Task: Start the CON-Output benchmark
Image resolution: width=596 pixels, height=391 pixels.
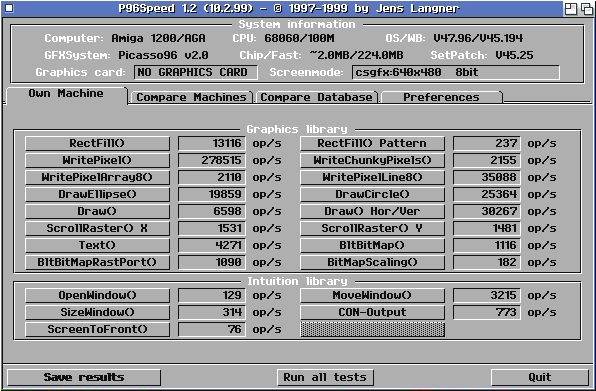Action: (372, 312)
